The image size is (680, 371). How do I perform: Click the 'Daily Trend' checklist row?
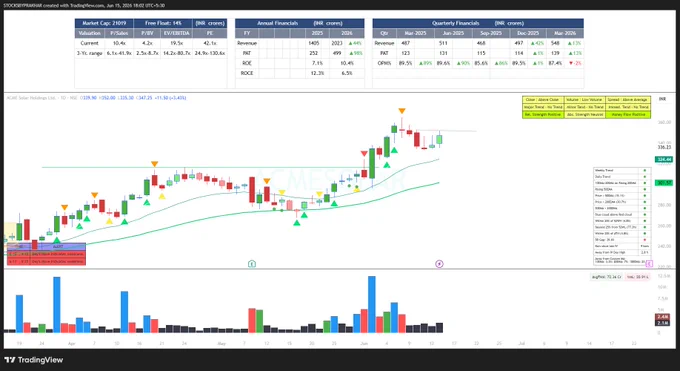(622, 177)
